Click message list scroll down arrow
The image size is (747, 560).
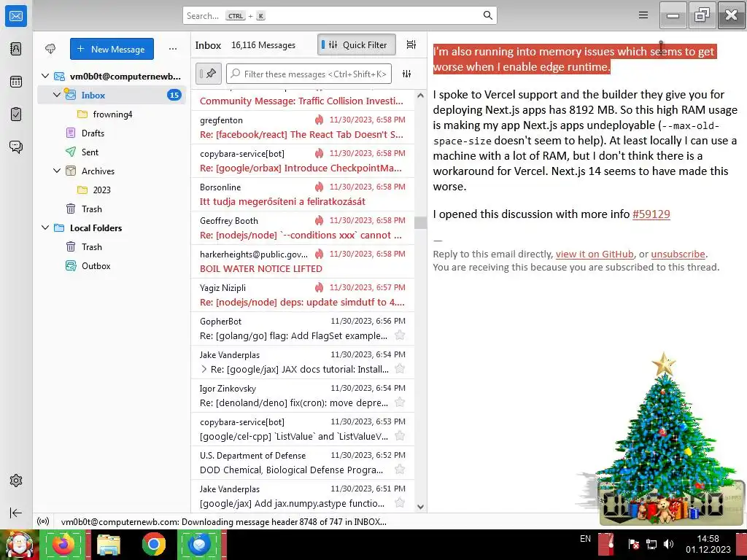(x=420, y=507)
